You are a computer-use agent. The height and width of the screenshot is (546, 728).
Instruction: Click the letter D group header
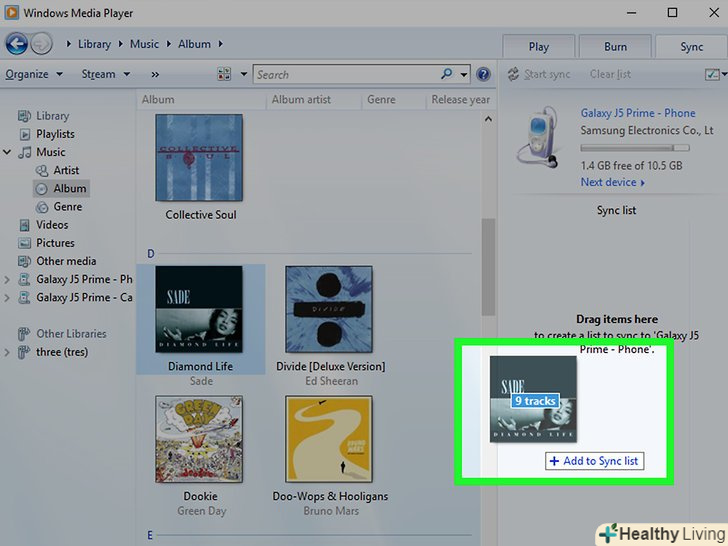click(x=150, y=254)
